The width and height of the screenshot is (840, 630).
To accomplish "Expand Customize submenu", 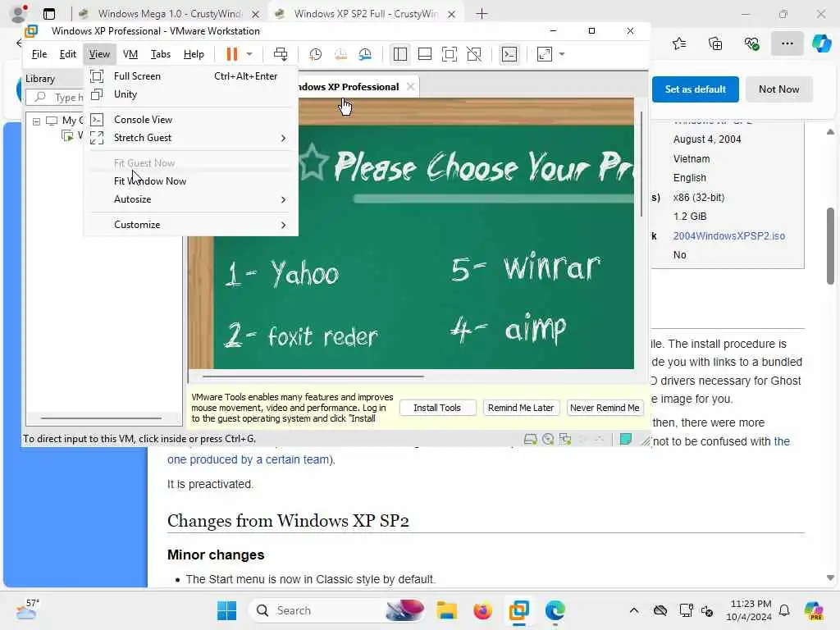I will 190,225.
